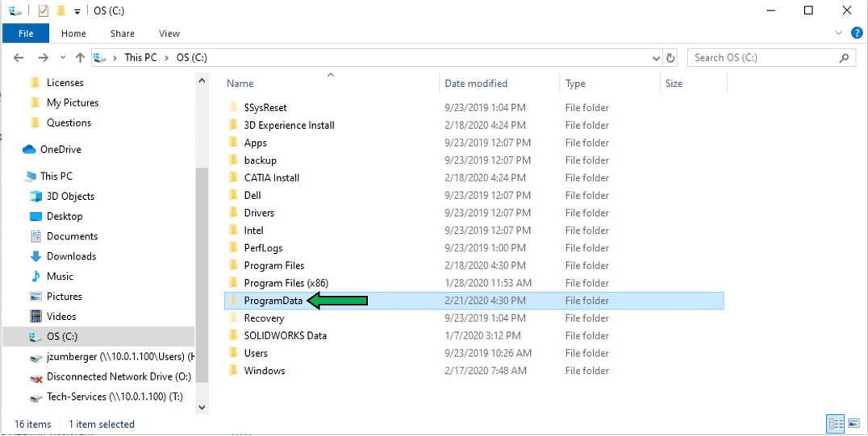The height and width of the screenshot is (436, 868).
Task: Open Documents in navigation pane
Action: click(x=72, y=236)
